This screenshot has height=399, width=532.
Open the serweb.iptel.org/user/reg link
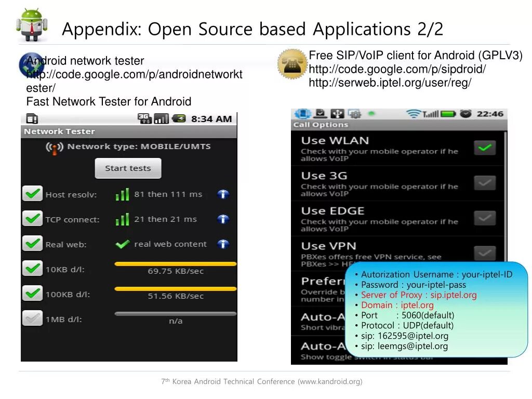(390, 83)
